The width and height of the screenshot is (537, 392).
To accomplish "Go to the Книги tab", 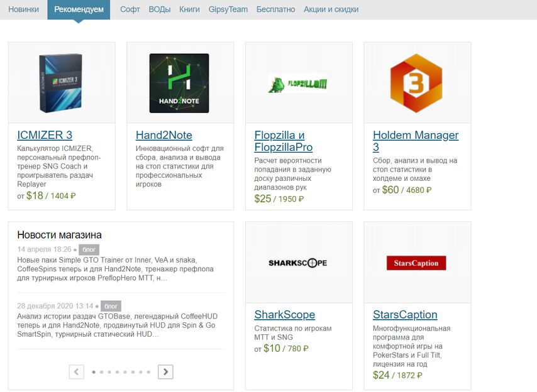I will 189,9.
